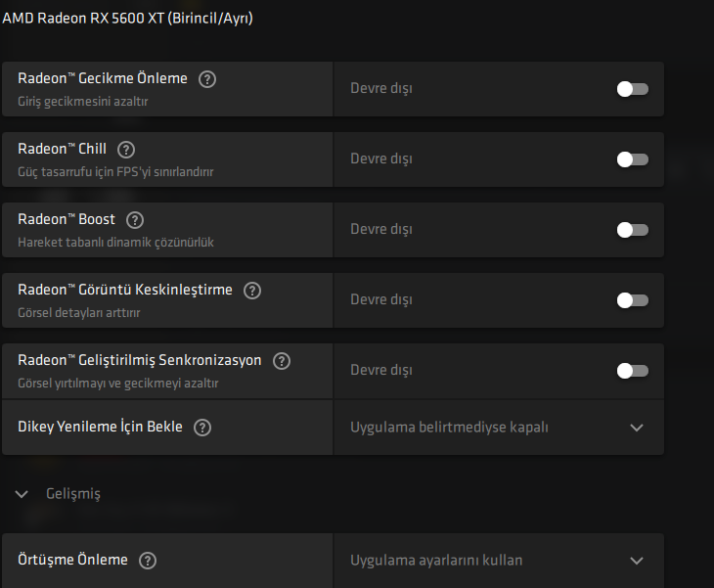Viewport: 714px width, 588px height.
Task: Enable the Radeon Gecikme Önleme toggle
Action: tap(632, 89)
